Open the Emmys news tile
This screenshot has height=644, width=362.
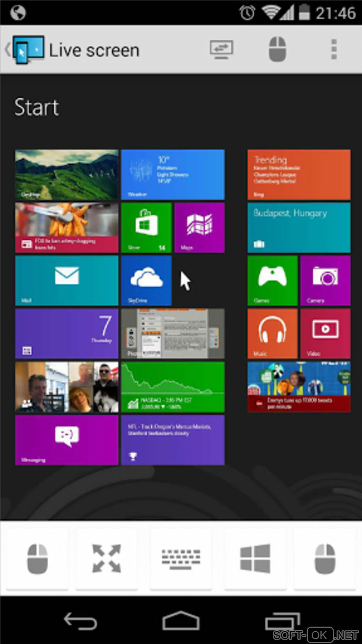pyautogui.click(x=299, y=387)
